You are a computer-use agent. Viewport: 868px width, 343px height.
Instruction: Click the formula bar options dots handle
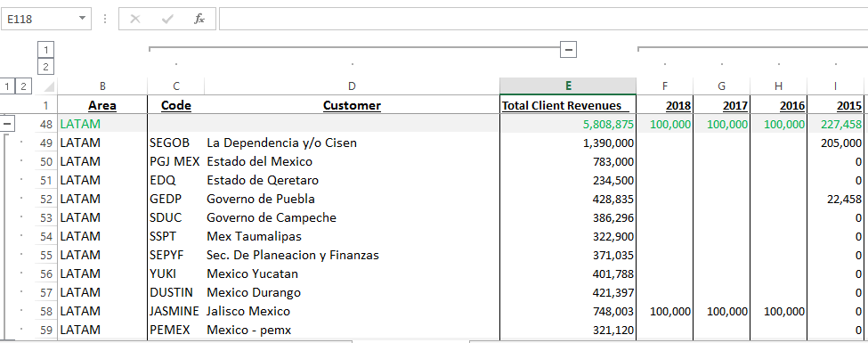(105, 19)
